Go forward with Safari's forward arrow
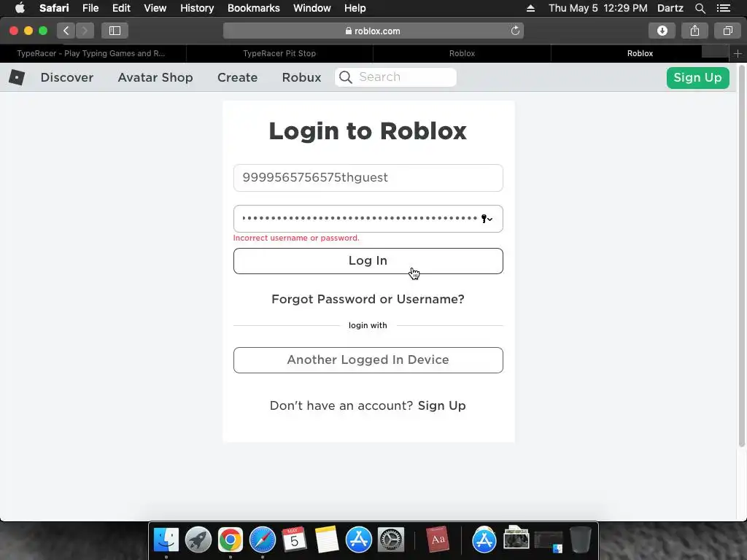 85,31
